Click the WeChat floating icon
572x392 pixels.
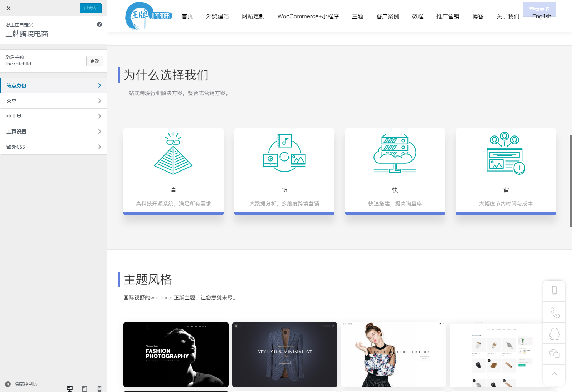(x=554, y=354)
